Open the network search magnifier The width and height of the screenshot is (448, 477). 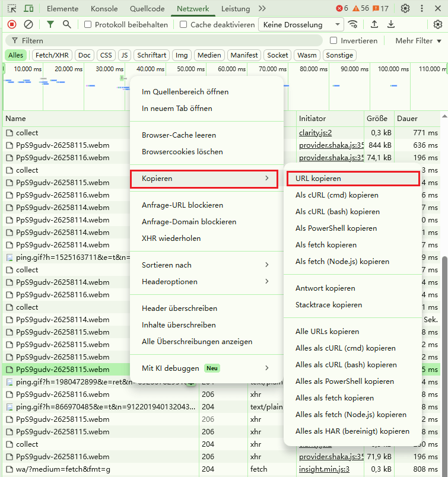tap(67, 24)
